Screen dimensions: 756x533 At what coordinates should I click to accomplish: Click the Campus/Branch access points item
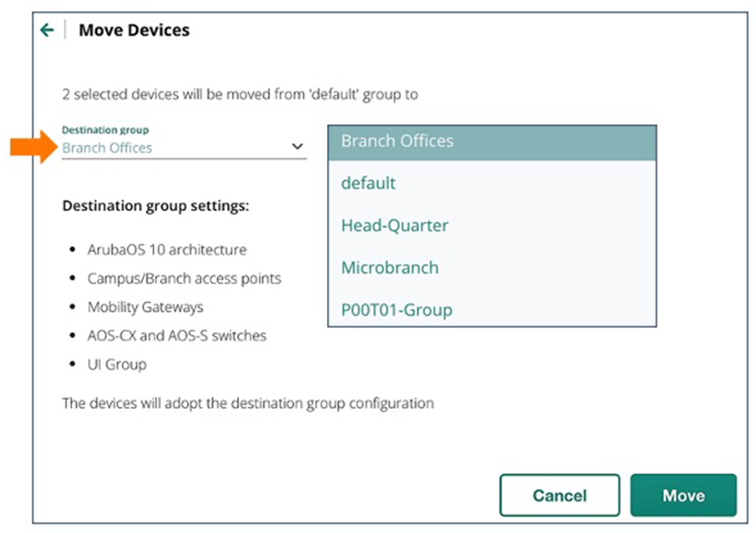click(x=184, y=278)
